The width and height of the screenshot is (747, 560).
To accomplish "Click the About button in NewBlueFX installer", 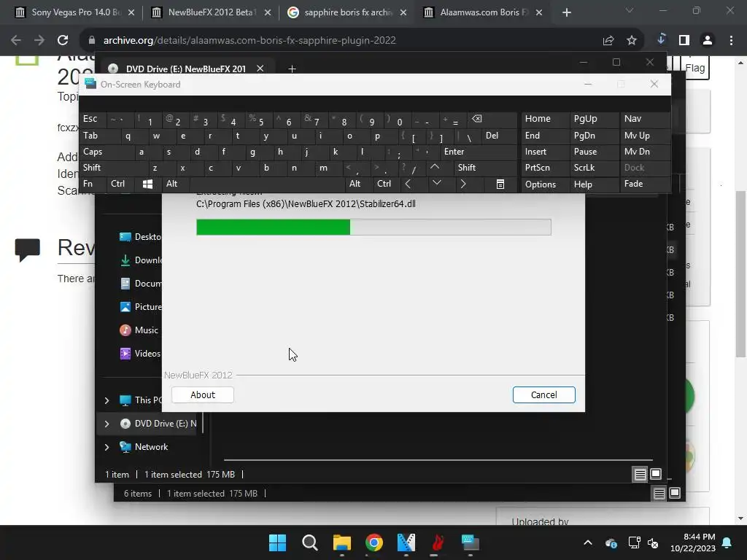I will (x=203, y=394).
